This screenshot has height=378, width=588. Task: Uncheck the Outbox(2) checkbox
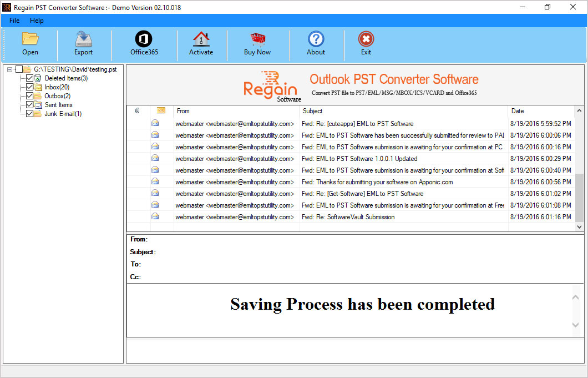tap(29, 95)
